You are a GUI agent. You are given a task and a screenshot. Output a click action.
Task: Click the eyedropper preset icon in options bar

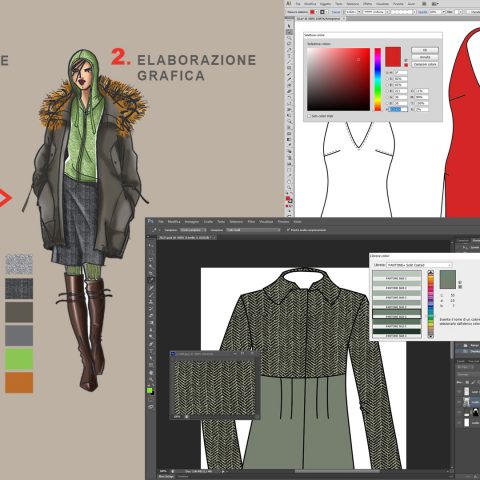(155, 230)
